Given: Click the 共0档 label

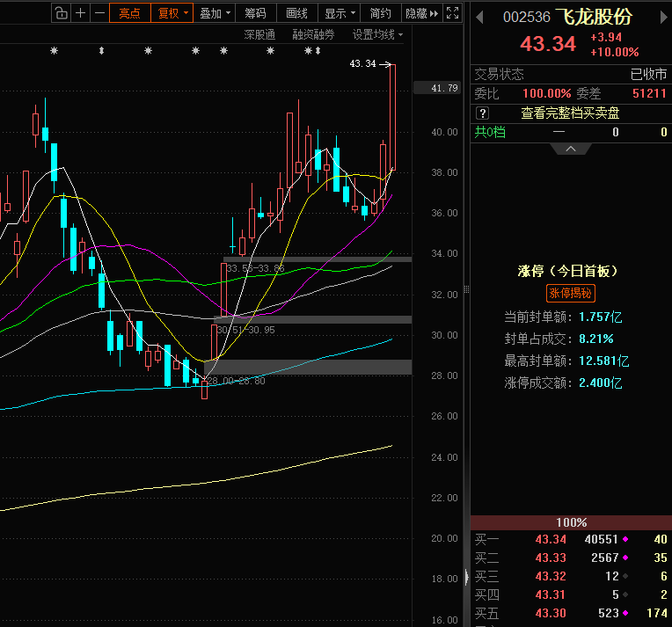Looking at the screenshot, I should [x=490, y=132].
